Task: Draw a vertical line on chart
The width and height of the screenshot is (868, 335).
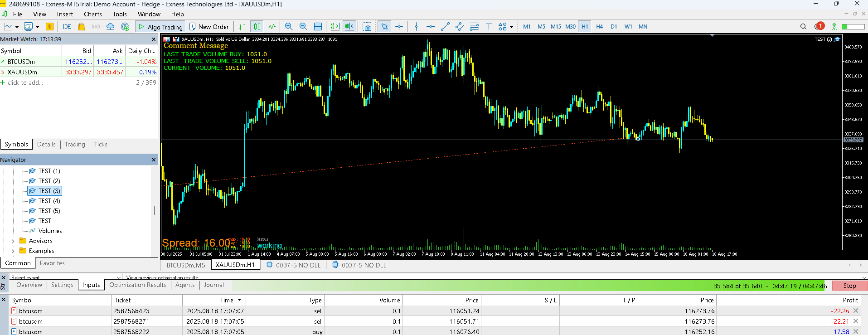Action: [416, 27]
